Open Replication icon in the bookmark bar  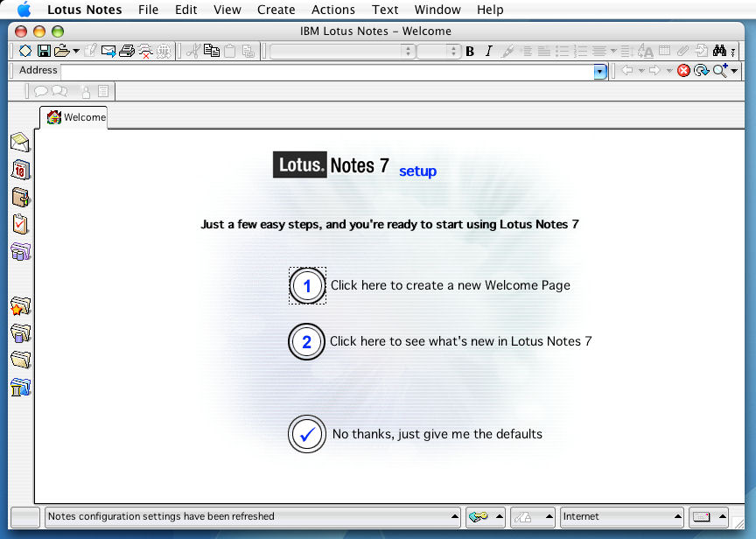(21, 251)
